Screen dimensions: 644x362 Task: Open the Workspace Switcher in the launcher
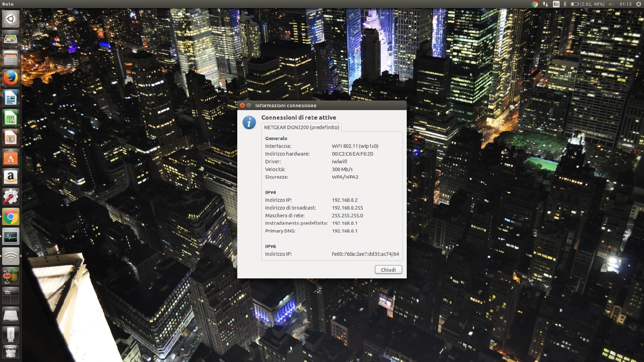(11, 296)
